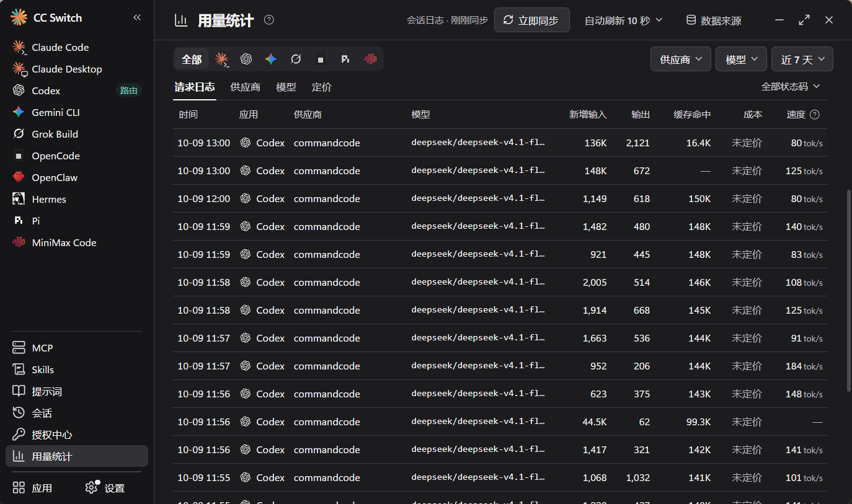Image resolution: width=852 pixels, height=504 pixels.
Task: Open 应用 apps at sidebar bottom
Action: (32, 488)
